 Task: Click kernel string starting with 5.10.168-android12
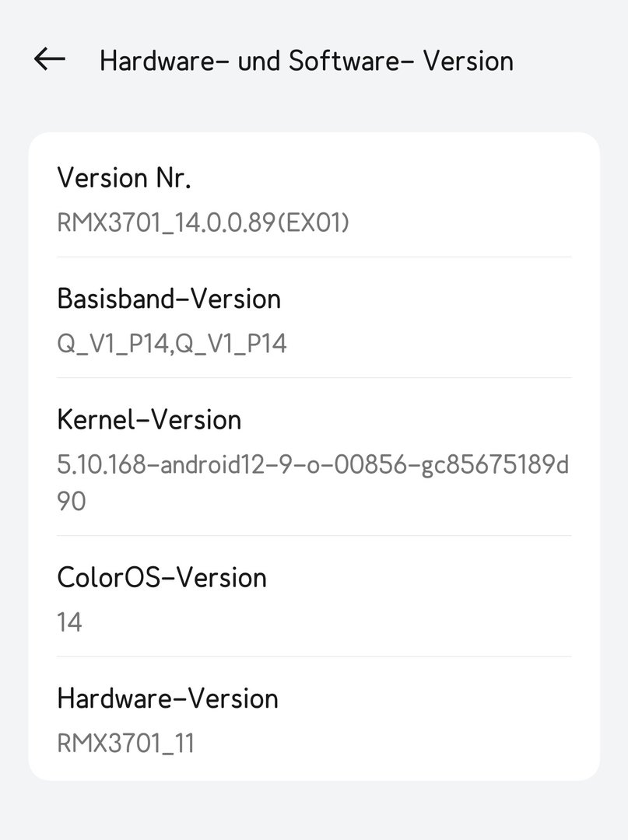[313, 465]
